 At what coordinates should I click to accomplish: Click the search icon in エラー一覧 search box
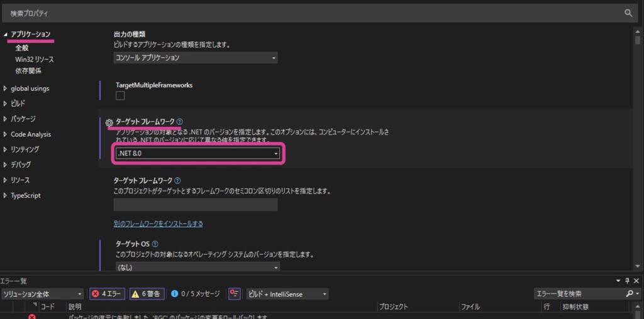[630, 294]
